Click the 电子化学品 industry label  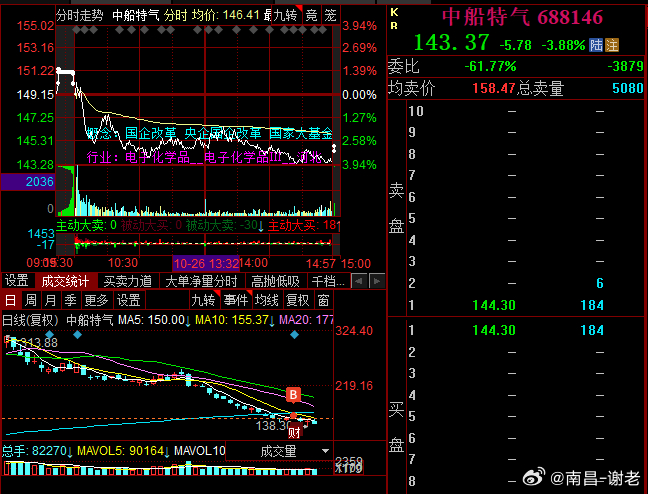(157, 157)
